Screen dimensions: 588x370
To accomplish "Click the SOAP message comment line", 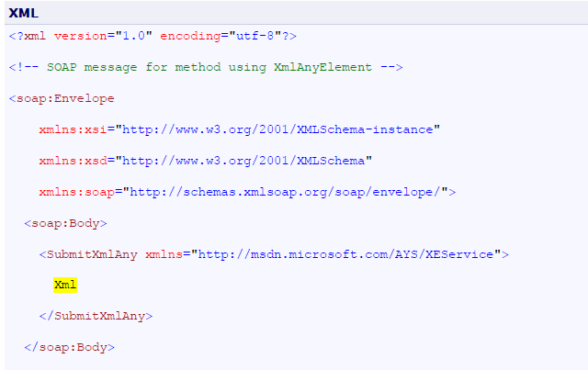I will click(206, 67).
